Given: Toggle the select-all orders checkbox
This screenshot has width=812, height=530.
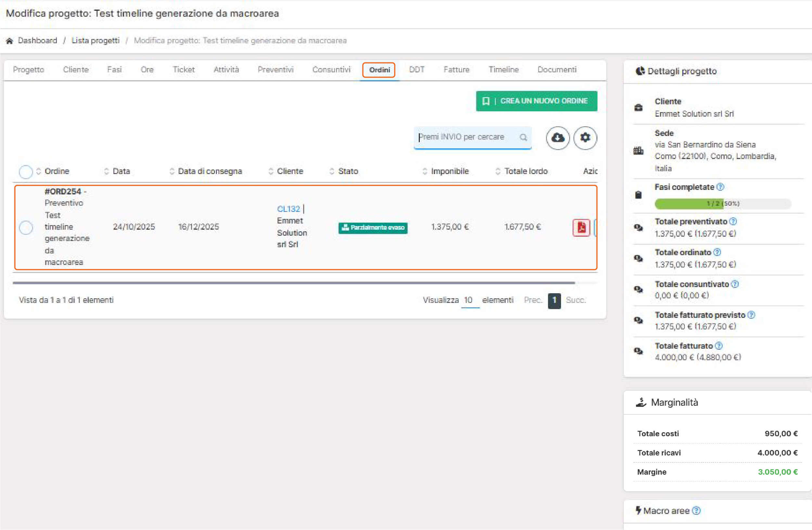Looking at the screenshot, I should point(26,171).
